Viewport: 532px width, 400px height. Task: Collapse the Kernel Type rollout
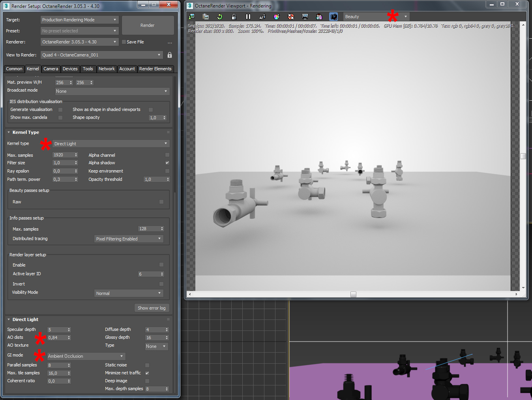tap(9, 132)
